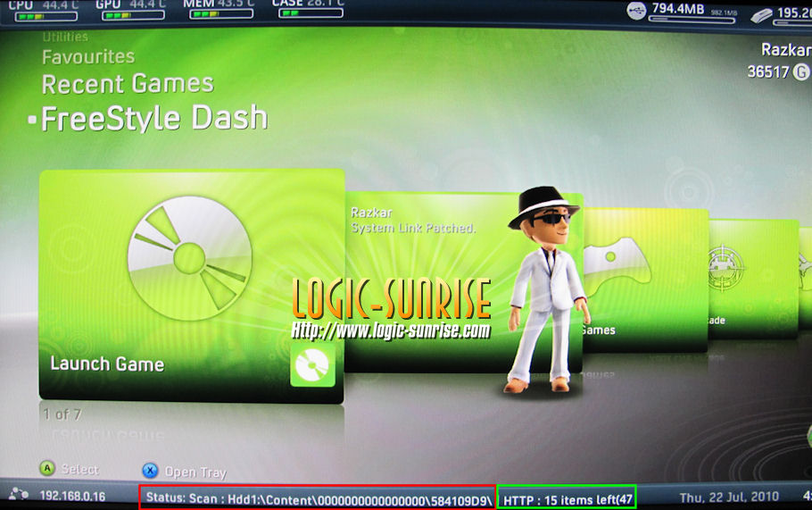812x510 pixels.
Task: Open the Arcade tile with the crosshair icon
Action: (753, 279)
